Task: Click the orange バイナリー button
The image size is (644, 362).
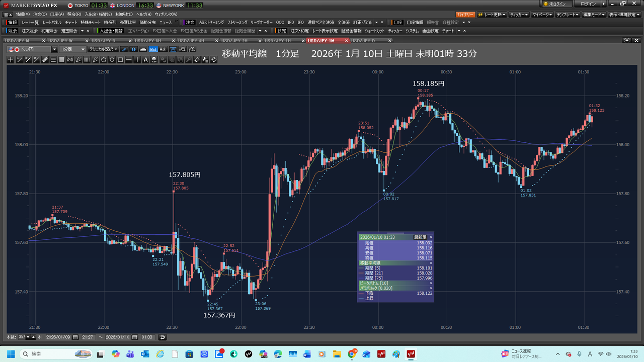Action: [465, 15]
